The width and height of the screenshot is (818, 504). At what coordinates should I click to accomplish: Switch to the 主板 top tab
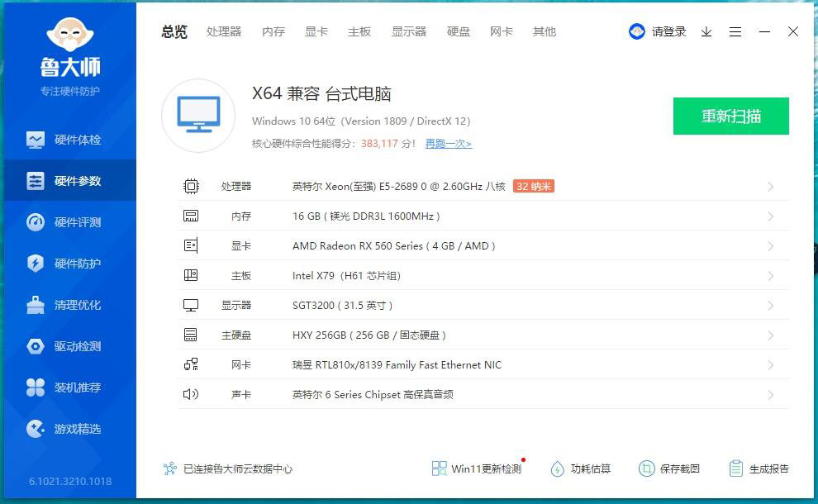point(359,32)
